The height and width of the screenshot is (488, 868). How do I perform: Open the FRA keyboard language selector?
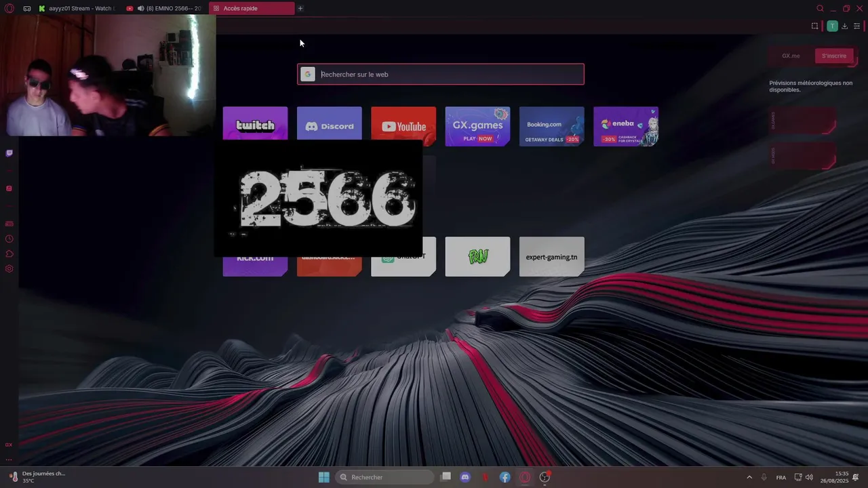tap(781, 477)
